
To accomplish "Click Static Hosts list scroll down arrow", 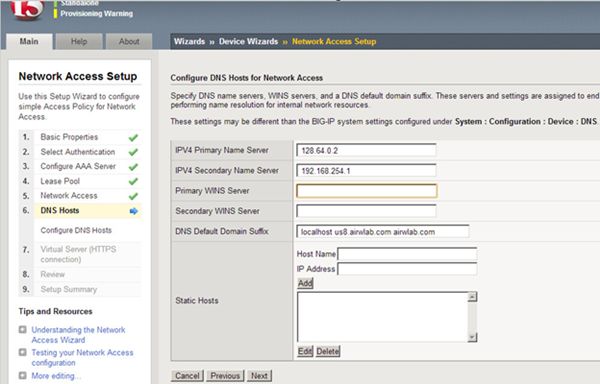I will click(472, 337).
